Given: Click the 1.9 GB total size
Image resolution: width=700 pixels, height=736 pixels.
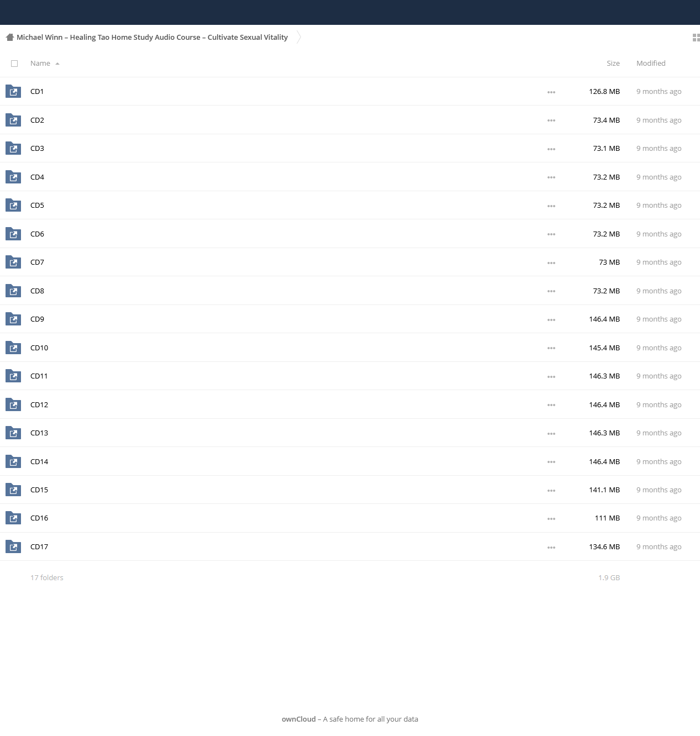Looking at the screenshot, I should (609, 578).
